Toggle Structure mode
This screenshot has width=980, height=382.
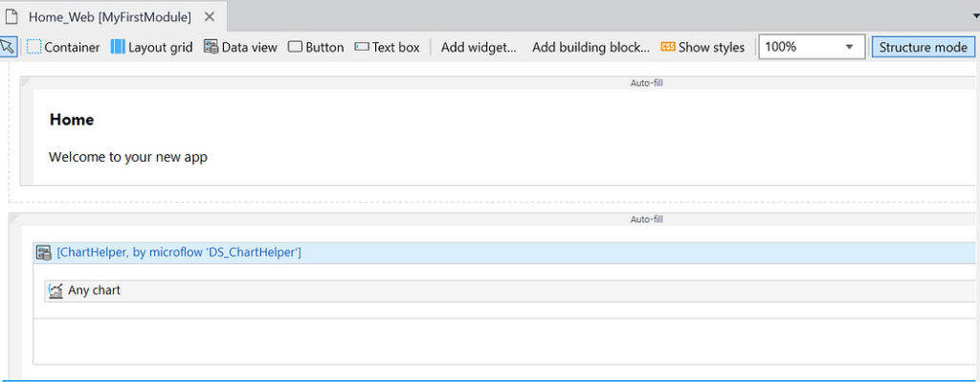point(924,47)
